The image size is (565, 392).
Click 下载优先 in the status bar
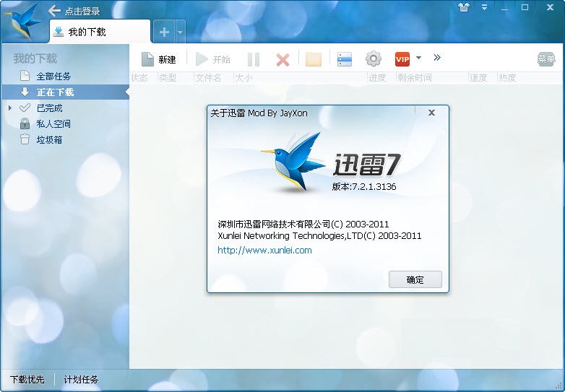[x=27, y=380]
